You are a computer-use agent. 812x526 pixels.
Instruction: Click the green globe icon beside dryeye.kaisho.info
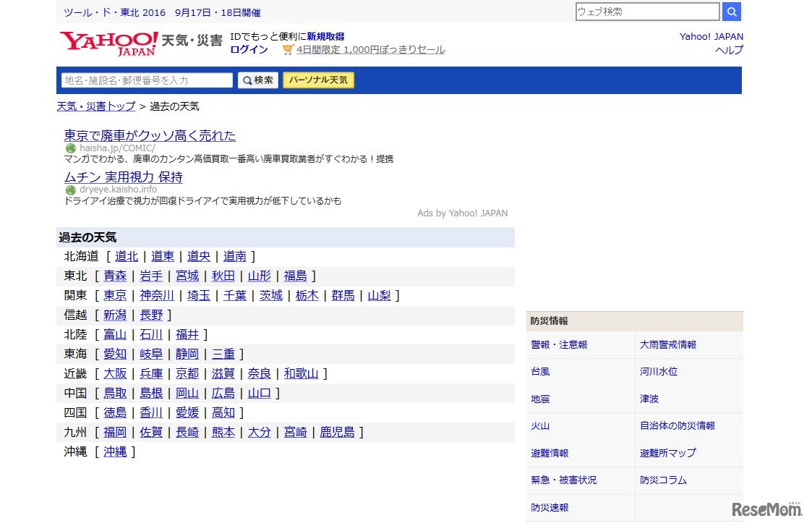click(x=70, y=190)
